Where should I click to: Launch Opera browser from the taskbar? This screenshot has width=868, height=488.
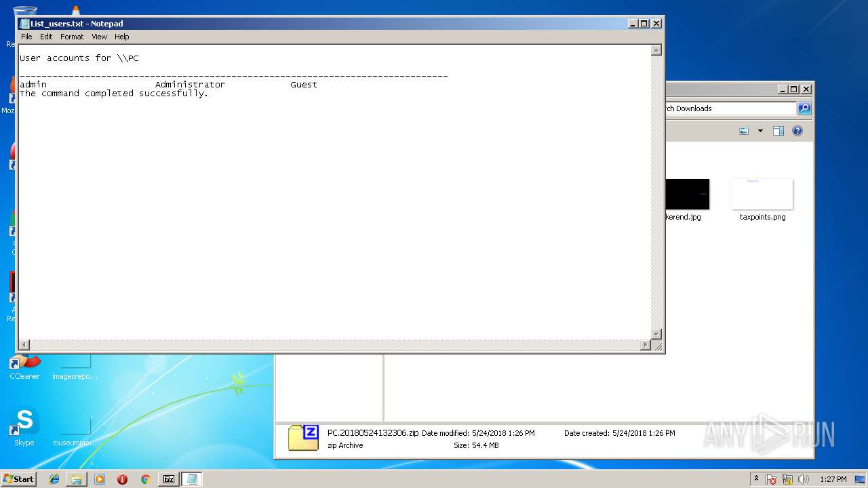click(x=122, y=479)
